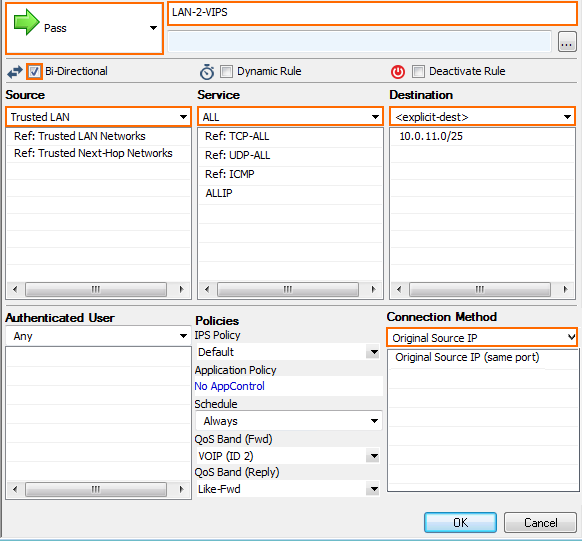The height and width of the screenshot is (541, 582).
Task: Expand the Connection Method Original Source IP dropdown
Action: pos(482,338)
